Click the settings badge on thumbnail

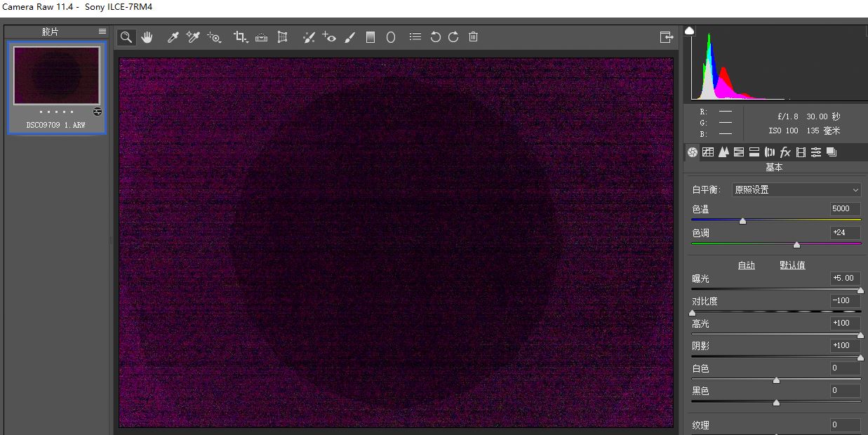coord(97,112)
